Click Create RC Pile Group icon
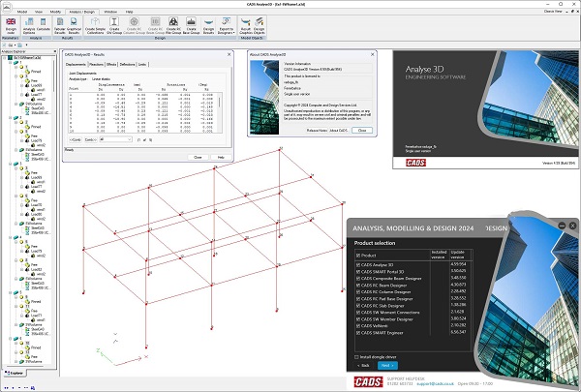Image resolution: width=581 pixels, height=392 pixels. point(173,22)
